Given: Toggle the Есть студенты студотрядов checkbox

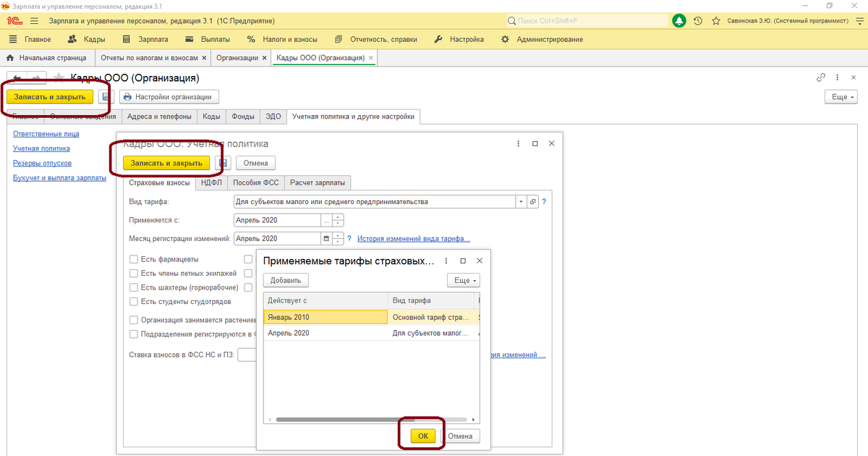Looking at the screenshot, I should pyautogui.click(x=133, y=302).
